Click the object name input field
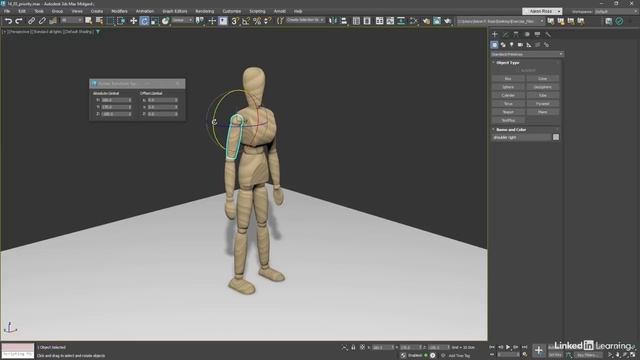 tap(521, 138)
